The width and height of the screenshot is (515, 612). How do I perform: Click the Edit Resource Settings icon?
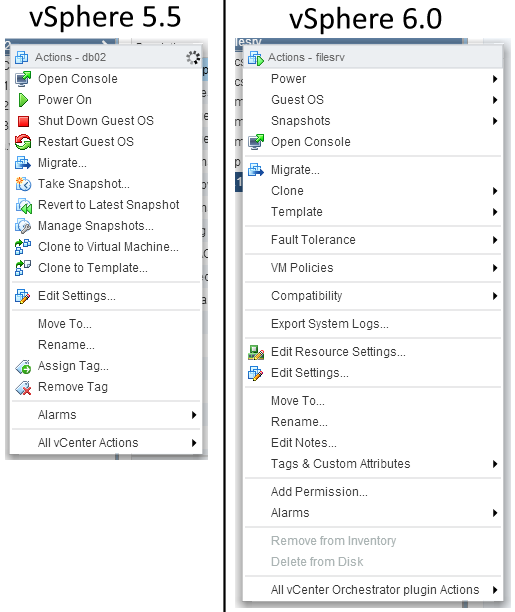pos(256,352)
